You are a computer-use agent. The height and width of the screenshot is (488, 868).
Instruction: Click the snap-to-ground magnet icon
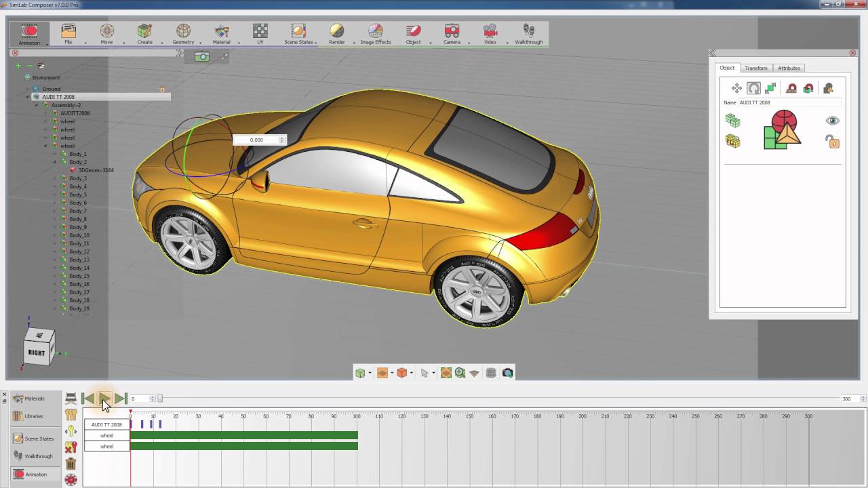tap(791, 88)
